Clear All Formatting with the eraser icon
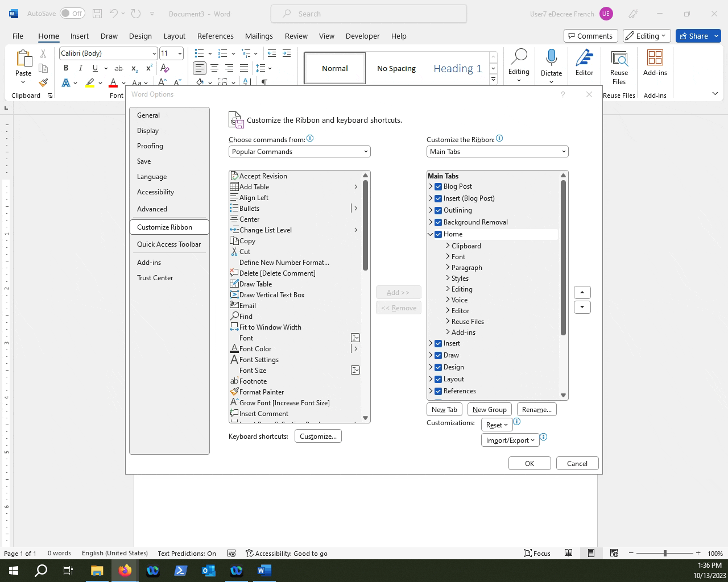The width and height of the screenshot is (728, 582). (x=165, y=68)
